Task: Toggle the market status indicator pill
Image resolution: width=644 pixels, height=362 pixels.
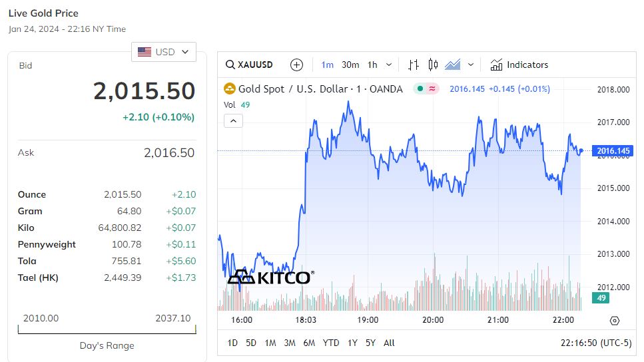Action: pos(426,89)
